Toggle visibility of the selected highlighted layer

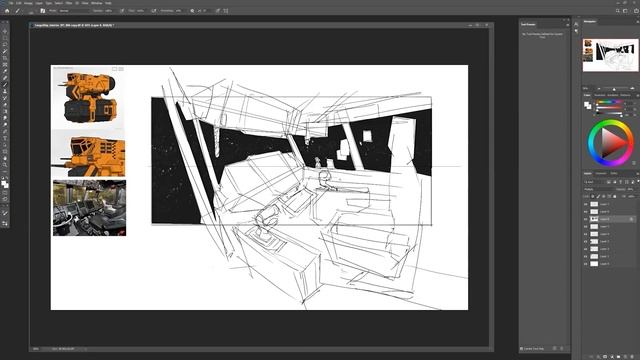click(x=586, y=219)
